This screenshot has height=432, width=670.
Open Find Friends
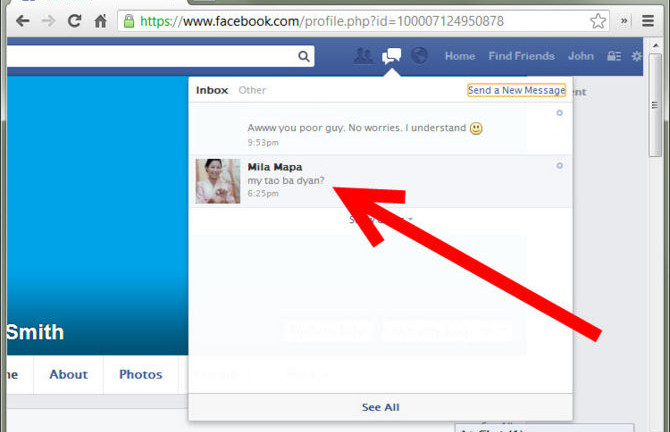pyautogui.click(x=521, y=56)
